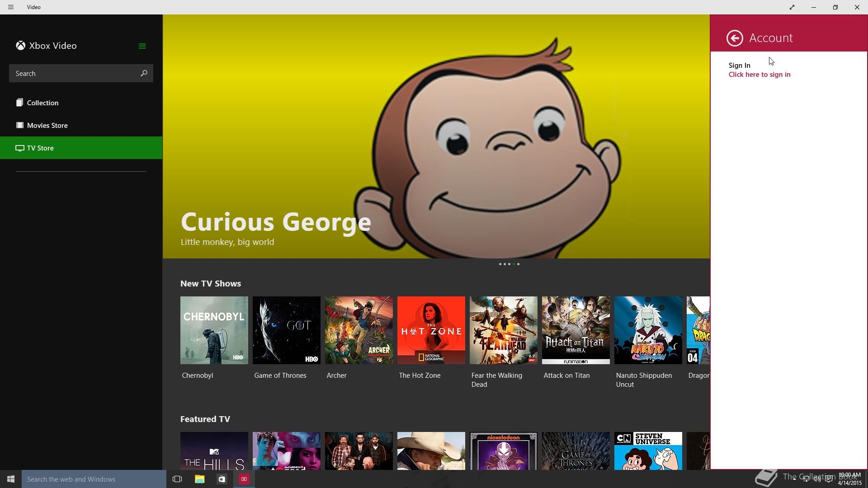Focus the Xbox Video Search field
868x488 pixels.
click(x=81, y=73)
